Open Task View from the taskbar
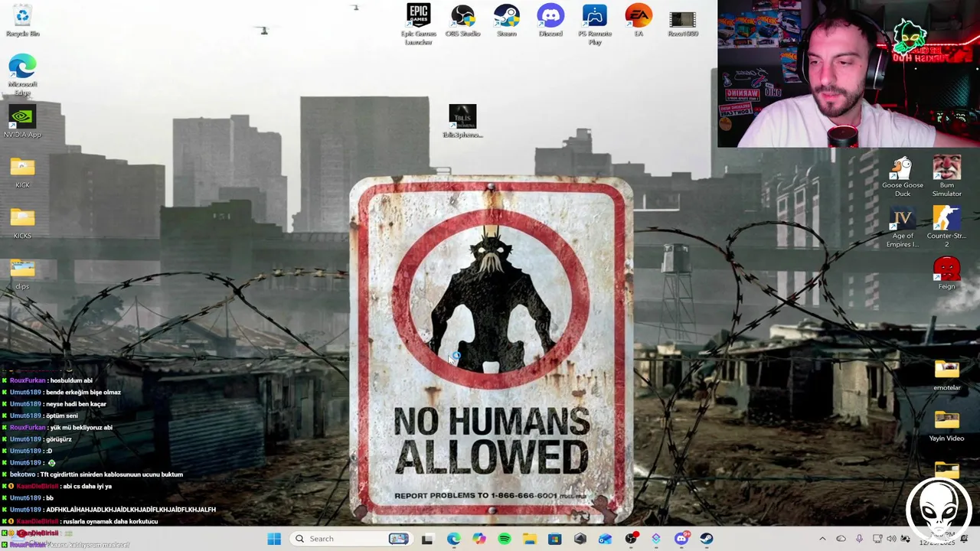 [427, 539]
